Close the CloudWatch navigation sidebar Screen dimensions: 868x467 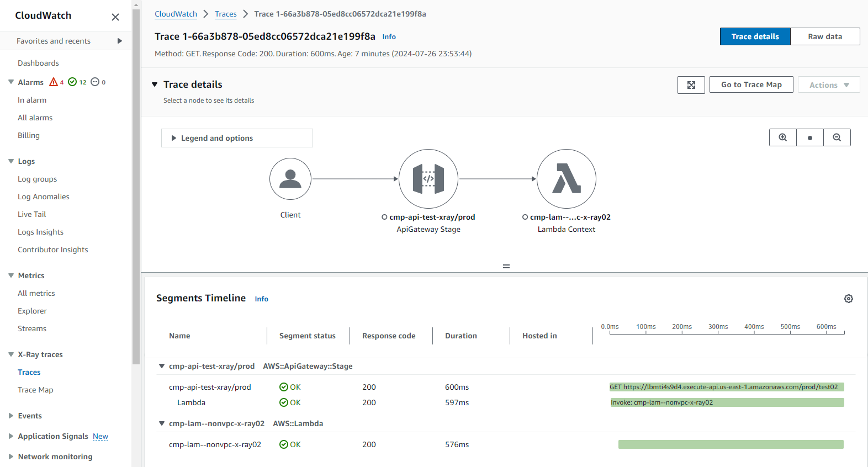(115, 17)
